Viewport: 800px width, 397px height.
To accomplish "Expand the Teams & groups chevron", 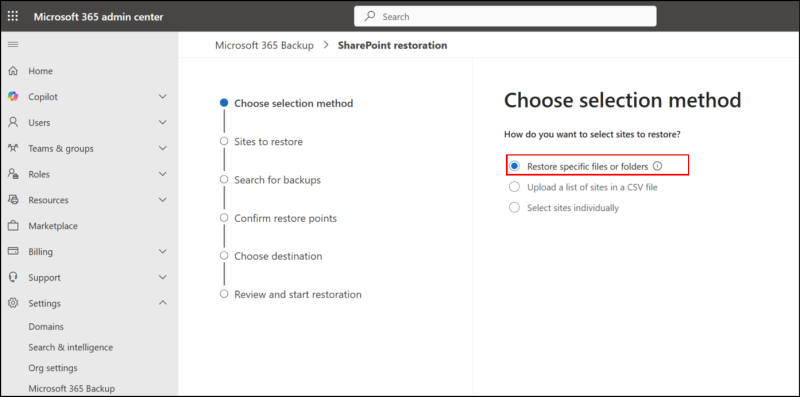I will (x=163, y=148).
